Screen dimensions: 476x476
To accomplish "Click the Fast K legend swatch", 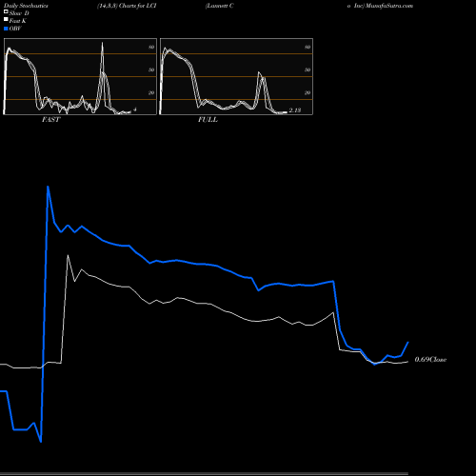I will click(6, 19).
